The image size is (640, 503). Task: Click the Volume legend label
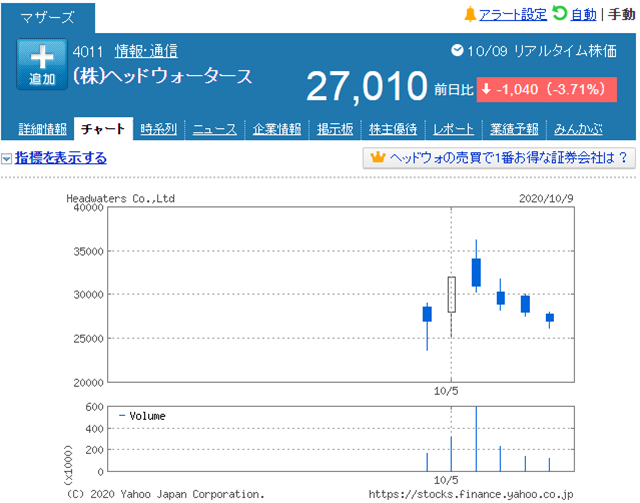(147, 416)
